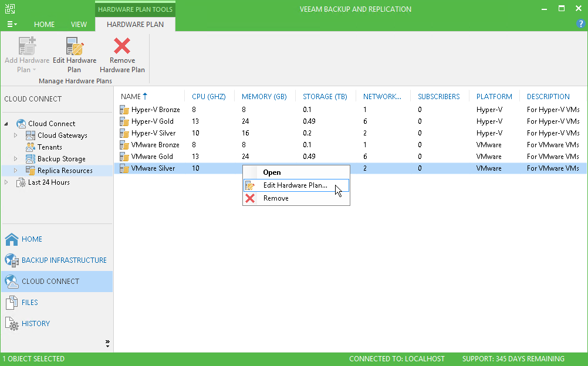Click the Cloud Connect globe icon in tree
Viewport: 588px width, 366px height.
coord(21,123)
